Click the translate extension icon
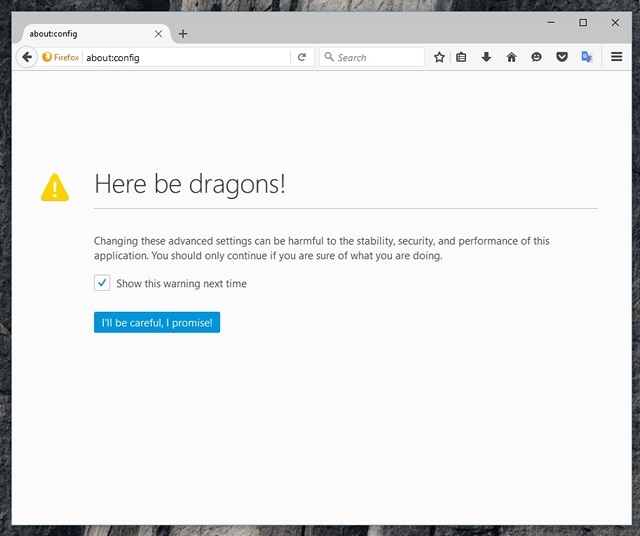 (587, 57)
